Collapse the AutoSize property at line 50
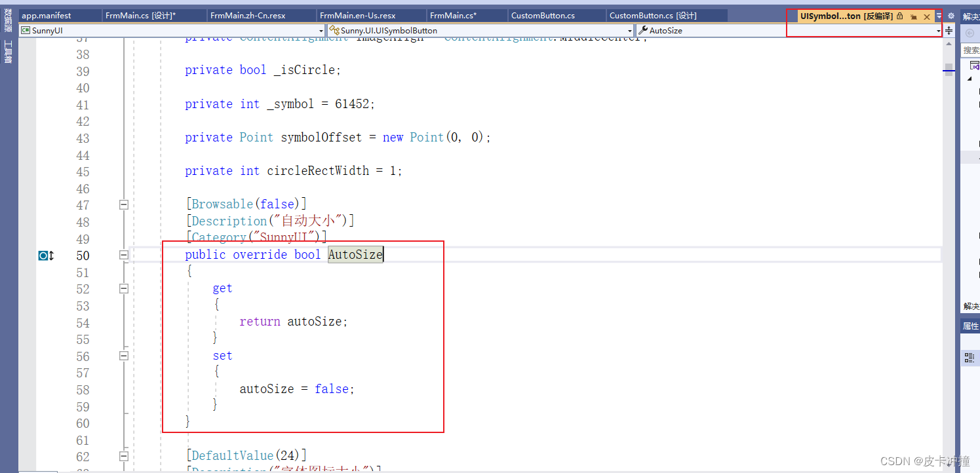The height and width of the screenshot is (473, 980). click(123, 255)
